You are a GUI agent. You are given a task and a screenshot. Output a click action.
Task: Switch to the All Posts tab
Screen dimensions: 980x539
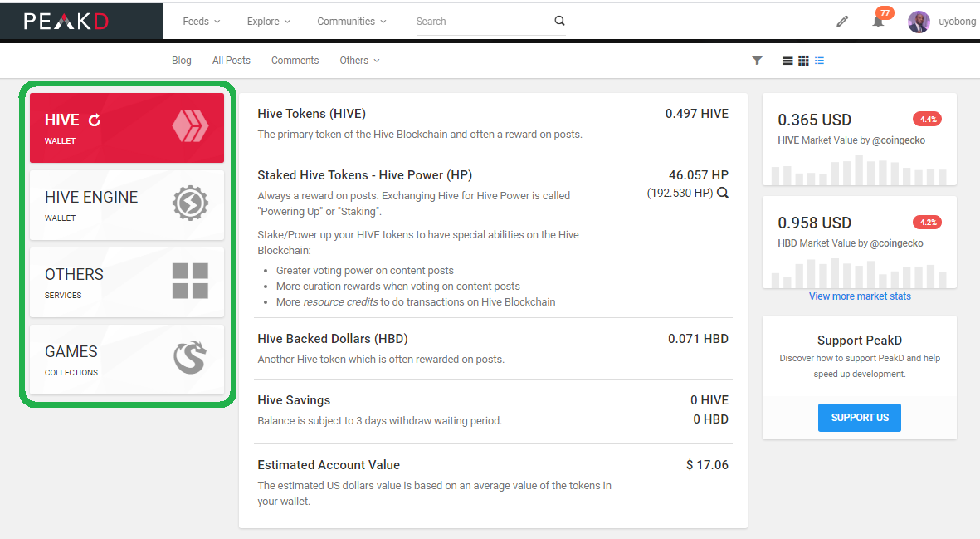[x=232, y=61]
